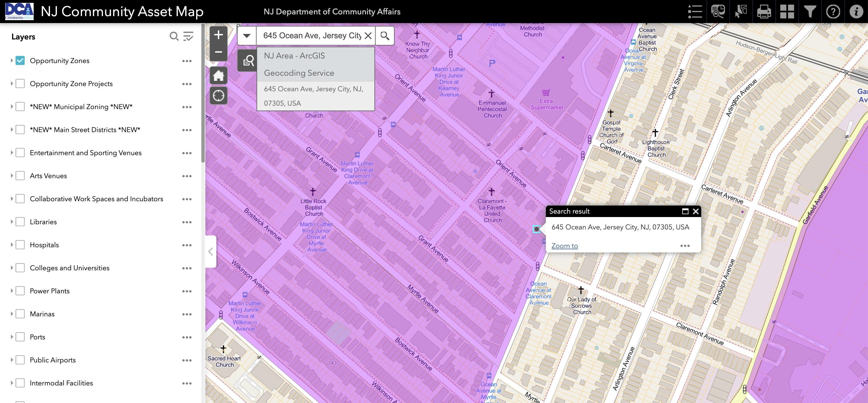Viewport: 868px width, 403px height.
Task: Open options for Ports layer
Action: (187, 338)
